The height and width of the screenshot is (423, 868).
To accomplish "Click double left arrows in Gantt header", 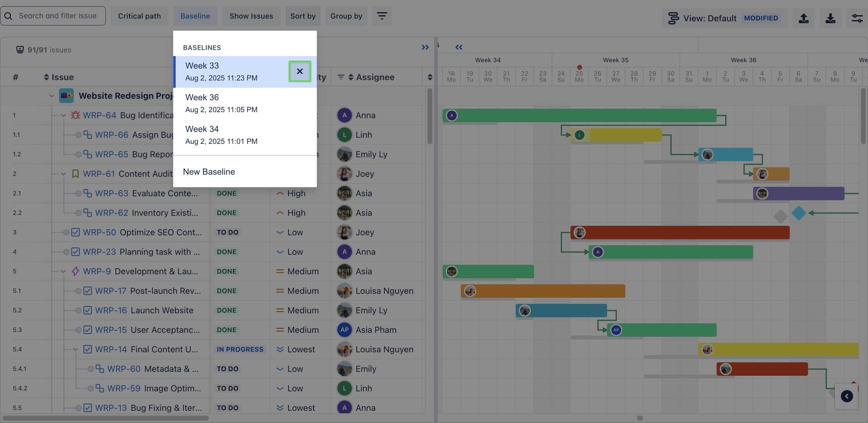I will 459,47.
